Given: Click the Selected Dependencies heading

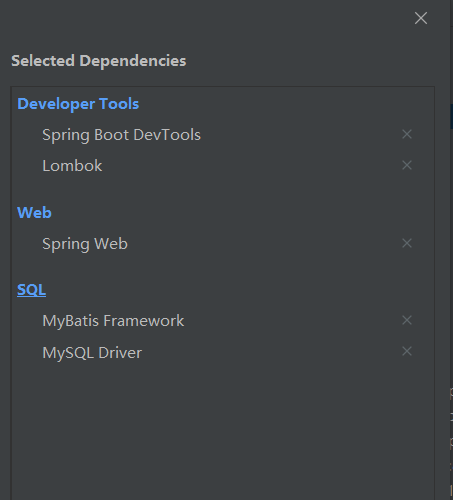Looking at the screenshot, I should [99, 61].
